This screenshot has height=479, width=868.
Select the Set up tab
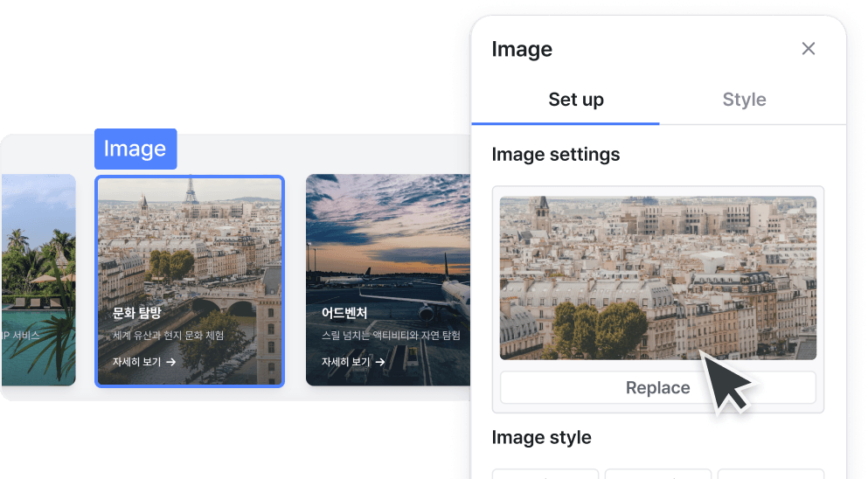tap(575, 100)
